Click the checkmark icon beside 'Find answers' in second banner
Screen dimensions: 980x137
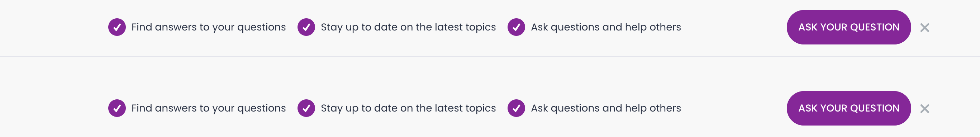click(117, 108)
